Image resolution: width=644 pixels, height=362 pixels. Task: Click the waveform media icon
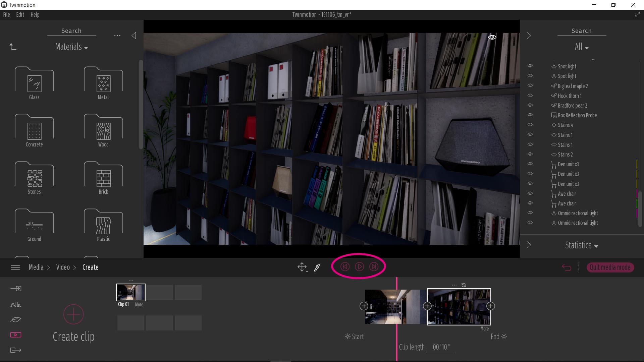tap(16, 305)
